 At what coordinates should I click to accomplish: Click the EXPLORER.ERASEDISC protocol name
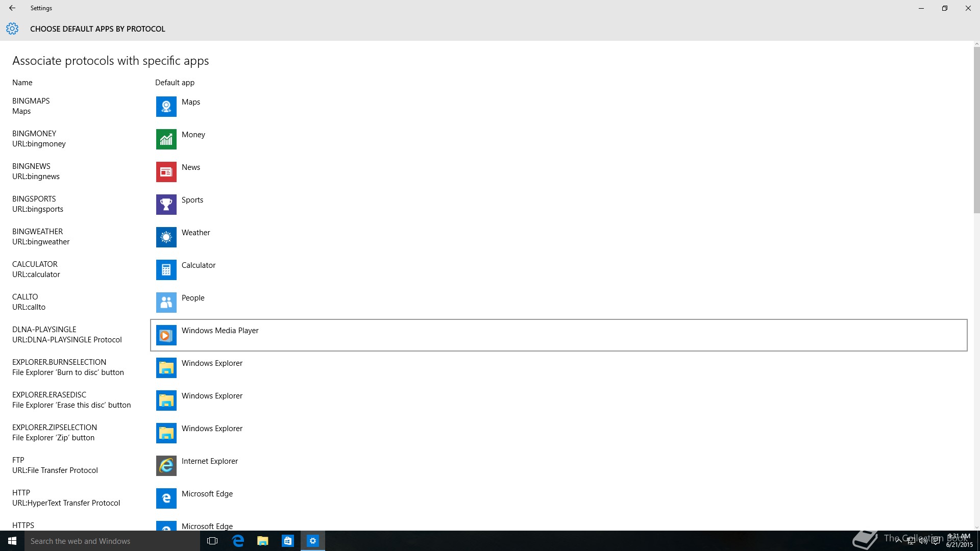(x=50, y=395)
